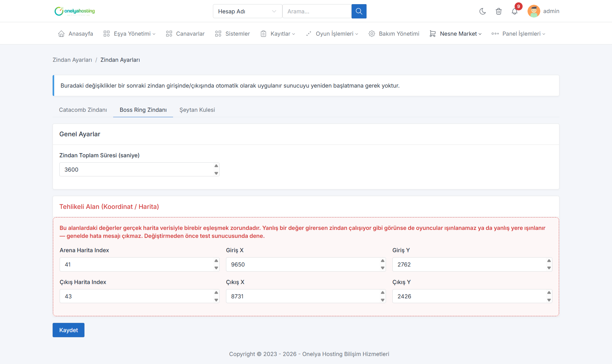Click the admin avatar picture

(534, 11)
